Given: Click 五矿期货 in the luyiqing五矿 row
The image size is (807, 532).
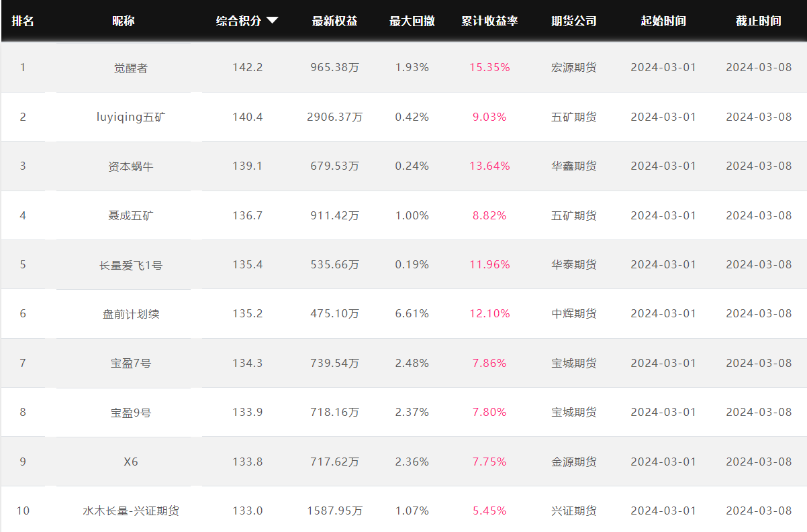Looking at the screenshot, I should click(574, 117).
